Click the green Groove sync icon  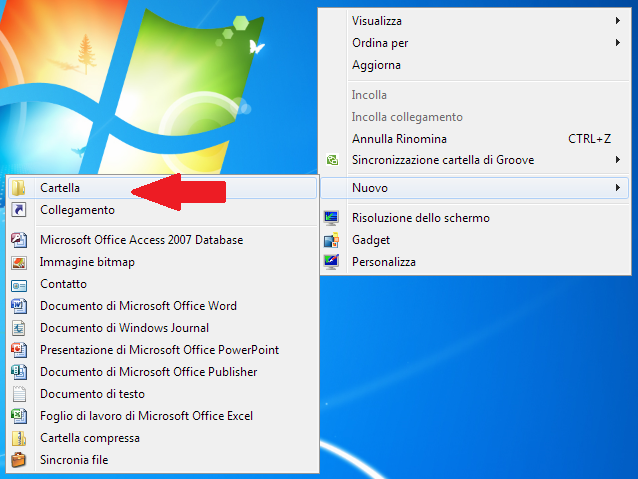[x=332, y=160]
